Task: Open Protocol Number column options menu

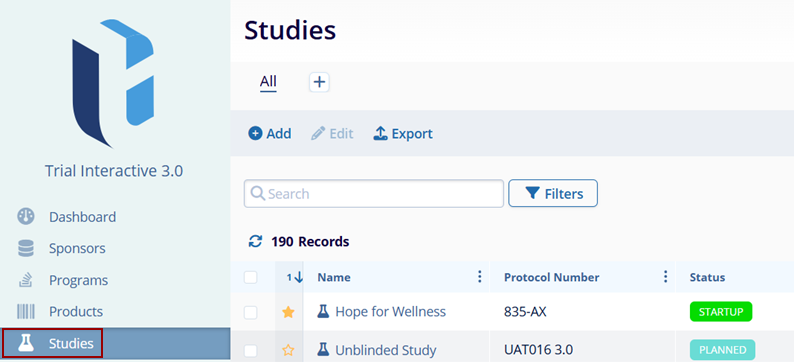Action: [x=665, y=276]
